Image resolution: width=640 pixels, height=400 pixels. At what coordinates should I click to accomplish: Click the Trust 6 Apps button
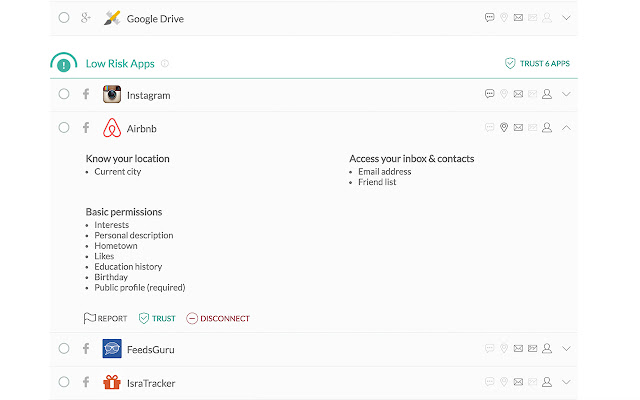tap(538, 63)
